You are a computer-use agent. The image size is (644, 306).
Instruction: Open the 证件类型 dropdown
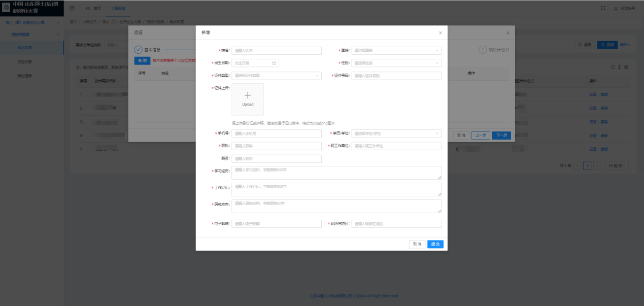(x=277, y=76)
